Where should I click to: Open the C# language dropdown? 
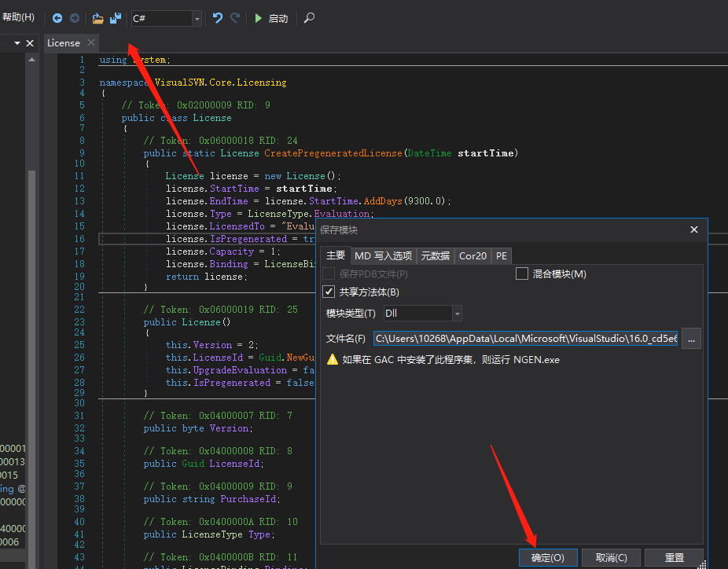tap(166, 19)
